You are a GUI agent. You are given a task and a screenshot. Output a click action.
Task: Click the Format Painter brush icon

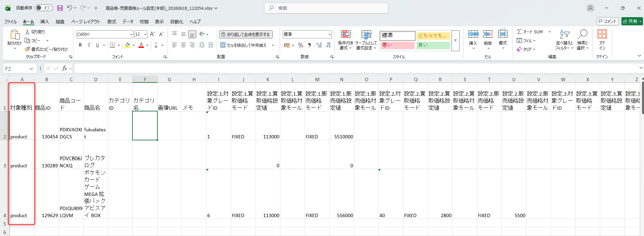27,49
